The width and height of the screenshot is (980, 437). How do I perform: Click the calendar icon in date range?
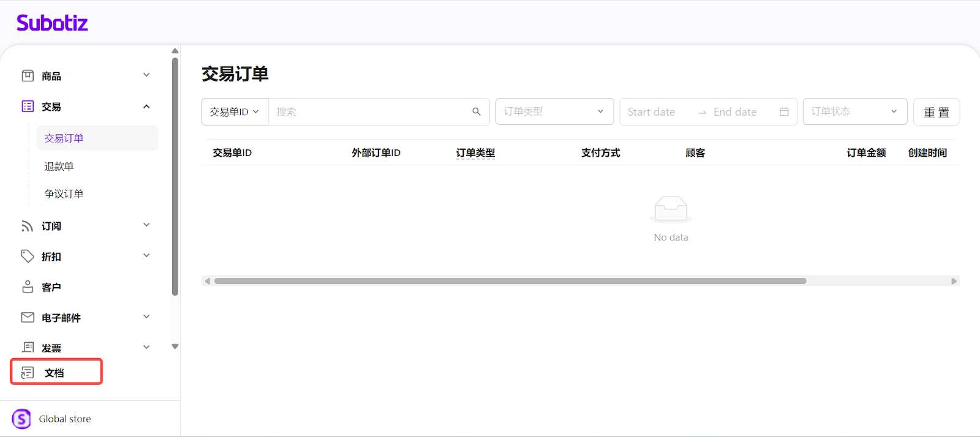pyautogui.click(x=784, y=111)
